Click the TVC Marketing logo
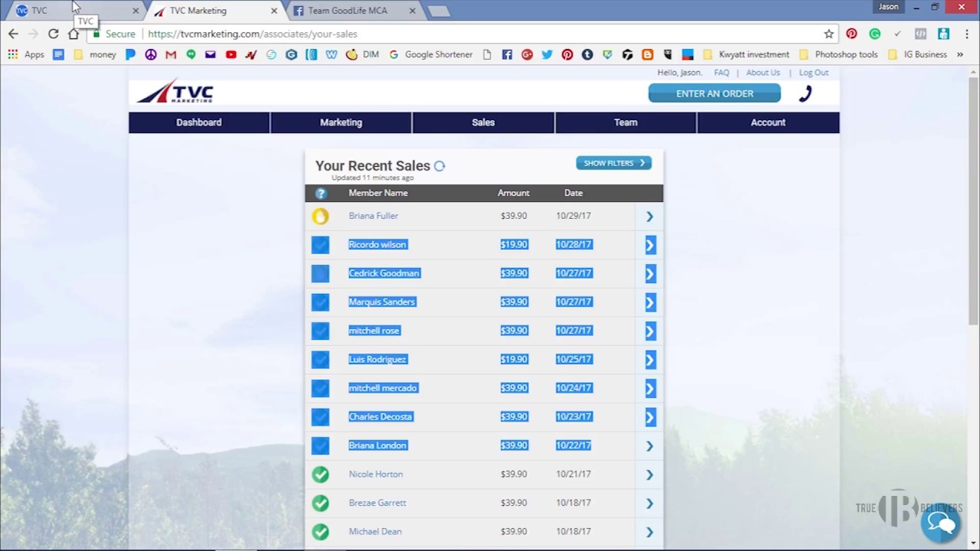Viewport: 980px width, 551px height. [175, 92]
